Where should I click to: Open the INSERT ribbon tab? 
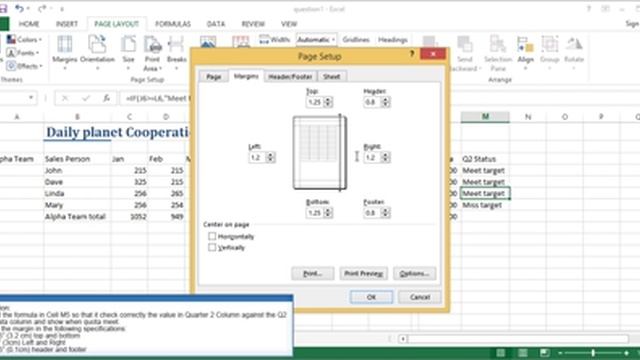(x=67, y=24)
